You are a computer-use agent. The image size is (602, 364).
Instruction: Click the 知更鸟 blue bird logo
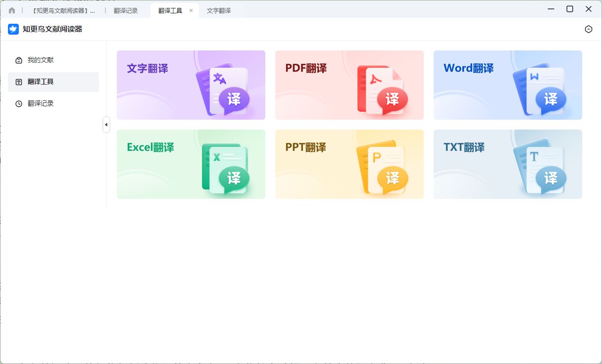13,29
